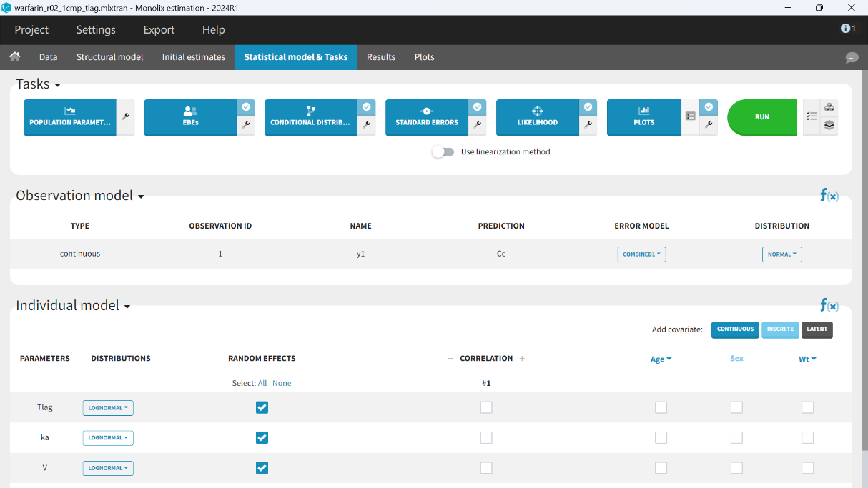868x488 pixels.
Task: Click the home icon in navigation bar
Action: 14,57
